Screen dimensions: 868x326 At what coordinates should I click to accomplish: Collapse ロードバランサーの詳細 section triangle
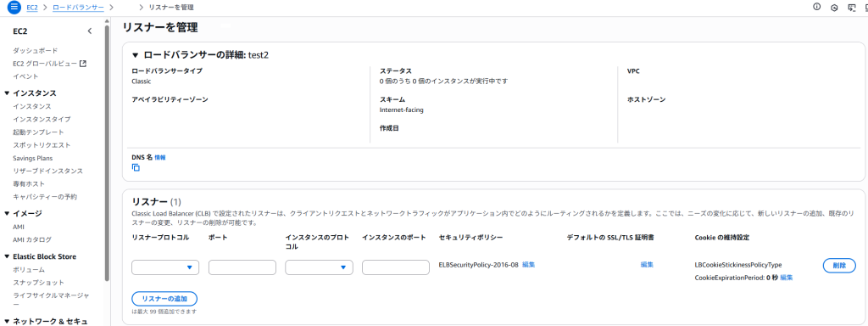135,55
